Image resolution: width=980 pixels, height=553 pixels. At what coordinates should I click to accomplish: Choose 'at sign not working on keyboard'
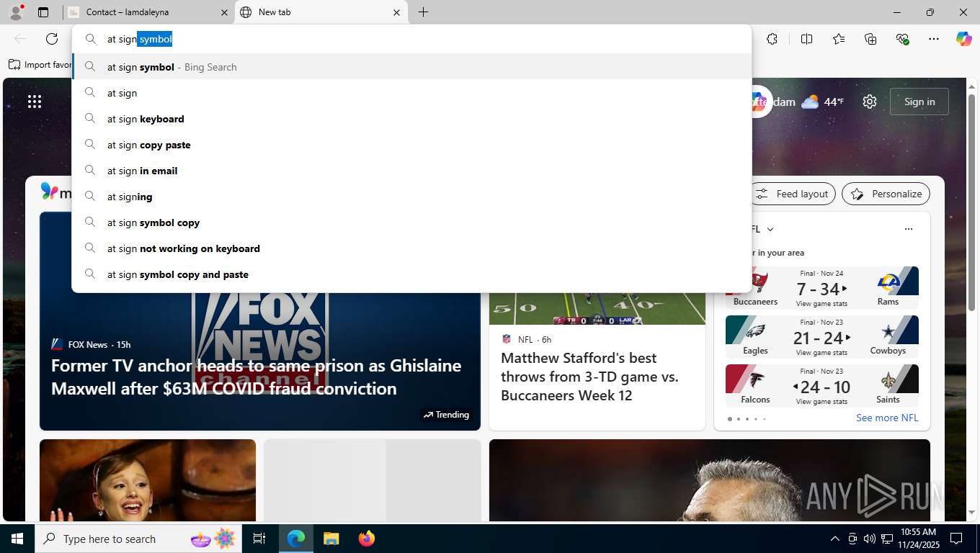point(411,248)
